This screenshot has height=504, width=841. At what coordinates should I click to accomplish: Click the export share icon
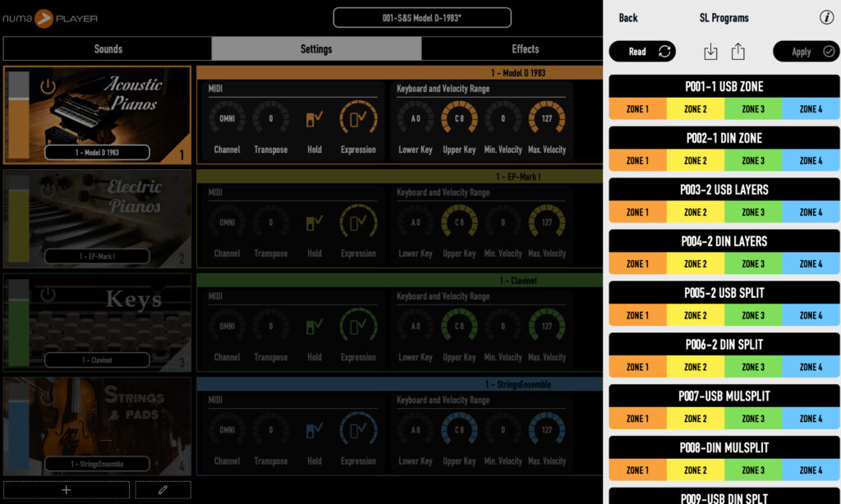tap(738, 52)
